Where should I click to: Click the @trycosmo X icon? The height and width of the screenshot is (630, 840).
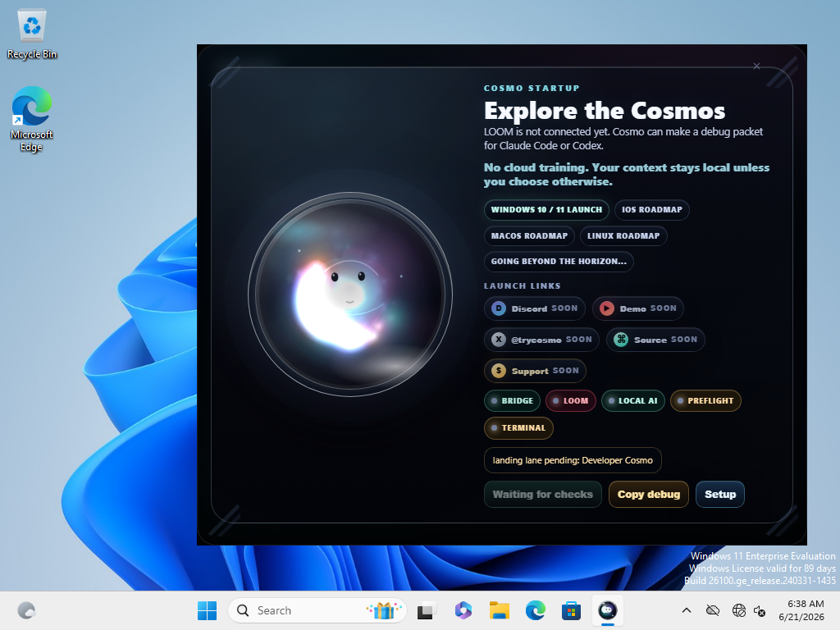(499, 340)
